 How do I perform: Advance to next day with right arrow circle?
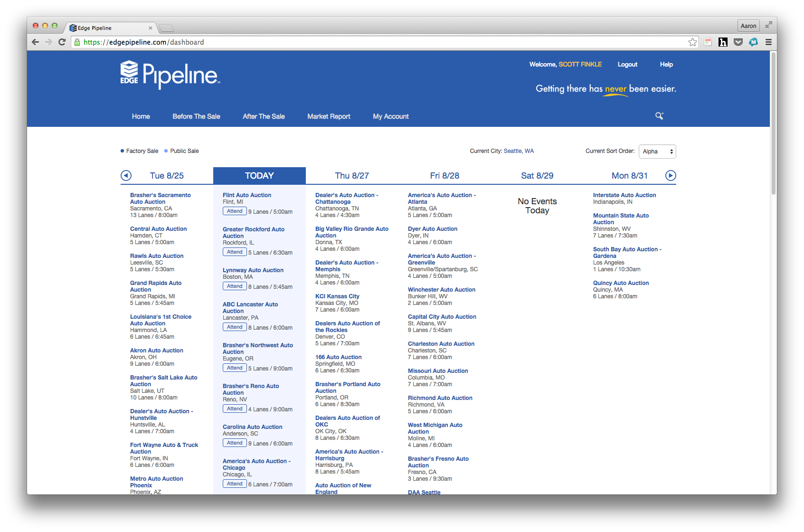pos(671,176)
